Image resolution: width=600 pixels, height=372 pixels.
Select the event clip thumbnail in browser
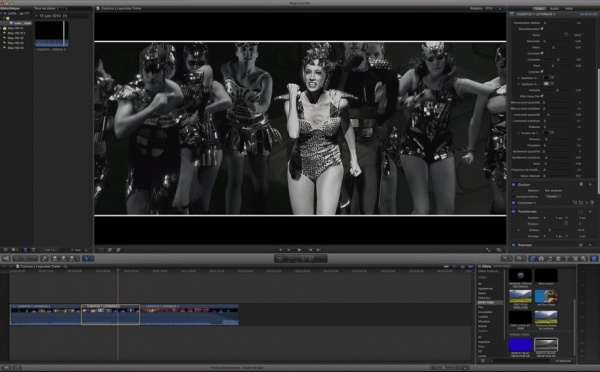pyautogui.click(x=52, y=34)
